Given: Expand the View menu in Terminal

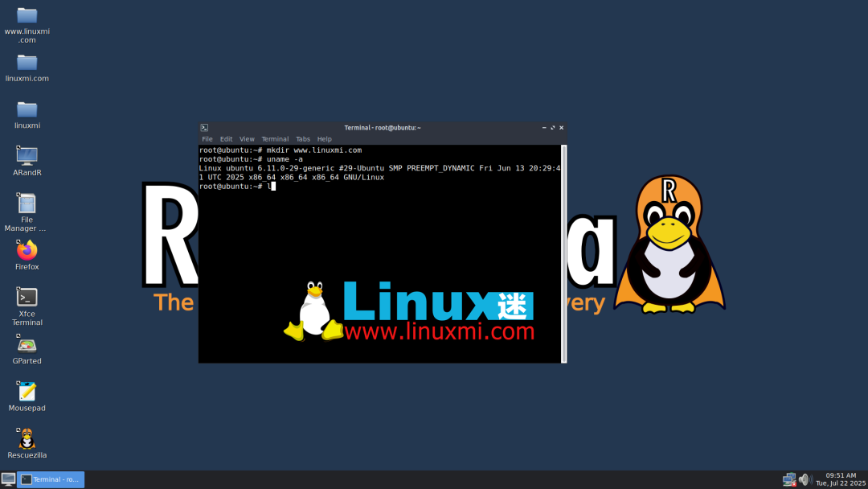Looking at the screenshot, I should click(247, 139).
